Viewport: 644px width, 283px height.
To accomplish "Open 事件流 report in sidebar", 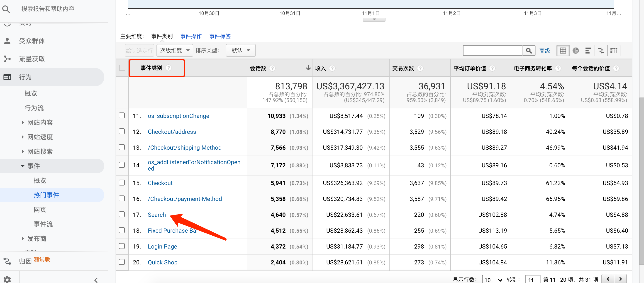I will pos(43,224).
